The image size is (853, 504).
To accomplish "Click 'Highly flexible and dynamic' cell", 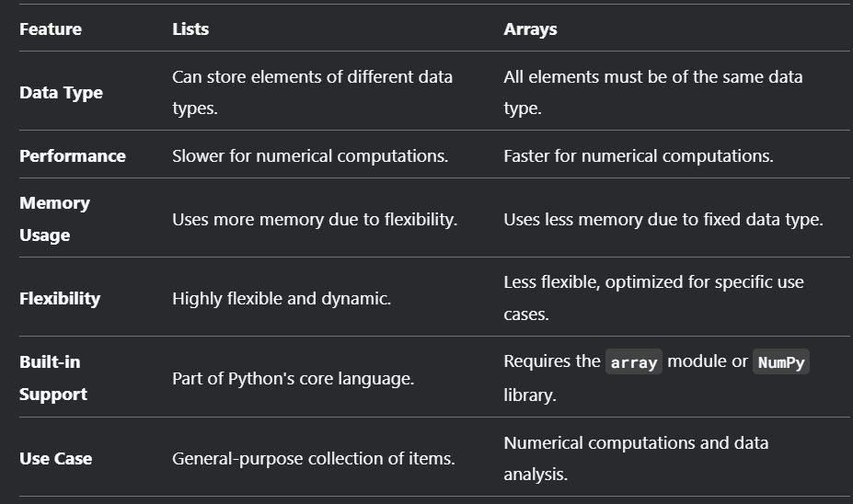I will [282, 299].
